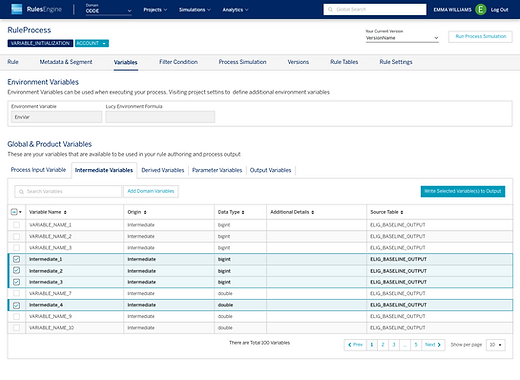
Task: Switch to the Metadata & Segment tab
Action: pyautogui.click(x=66, y=62)
